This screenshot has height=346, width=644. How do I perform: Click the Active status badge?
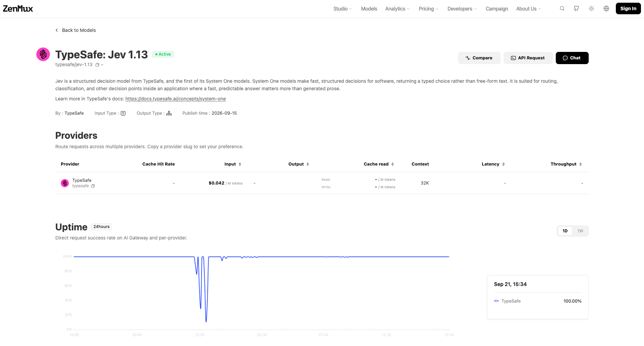click(x=163, y=54)
